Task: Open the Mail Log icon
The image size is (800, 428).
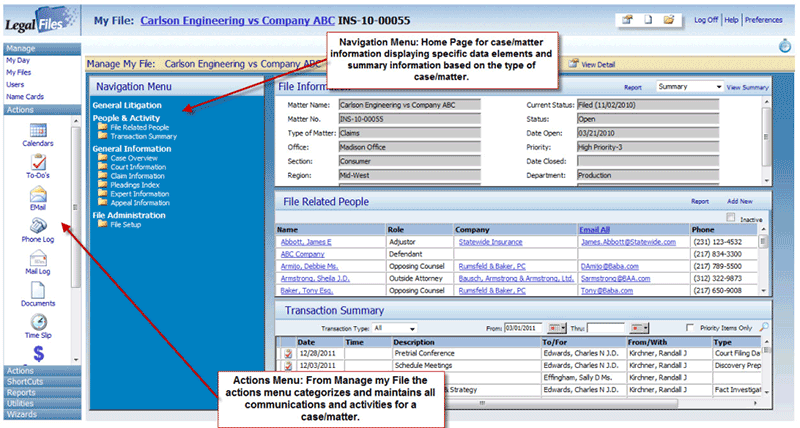Action: click(x=38, y=258)
